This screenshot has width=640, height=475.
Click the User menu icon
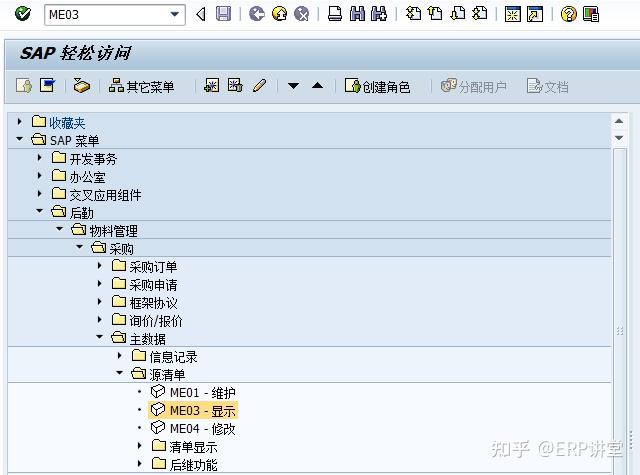tap(24, 86)
